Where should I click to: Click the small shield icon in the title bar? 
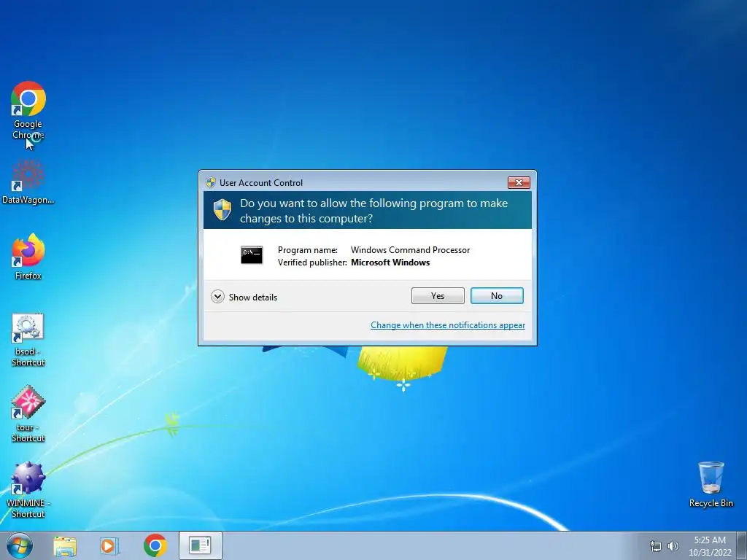(x=211, y=182)
